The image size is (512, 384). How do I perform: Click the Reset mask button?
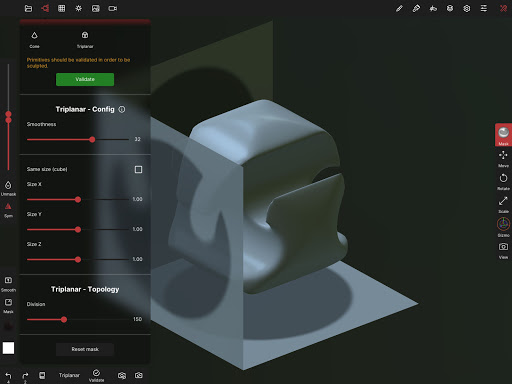pos(85,349)
